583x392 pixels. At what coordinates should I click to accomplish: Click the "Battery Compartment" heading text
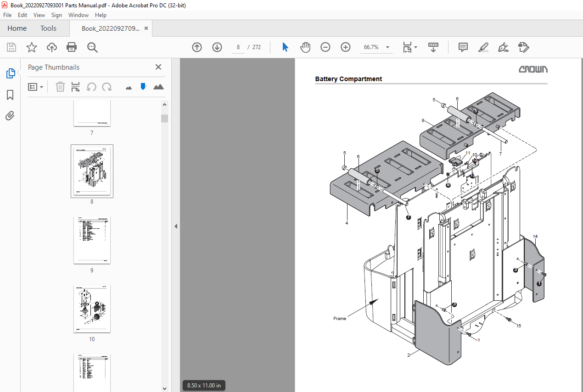coord(348,79)
